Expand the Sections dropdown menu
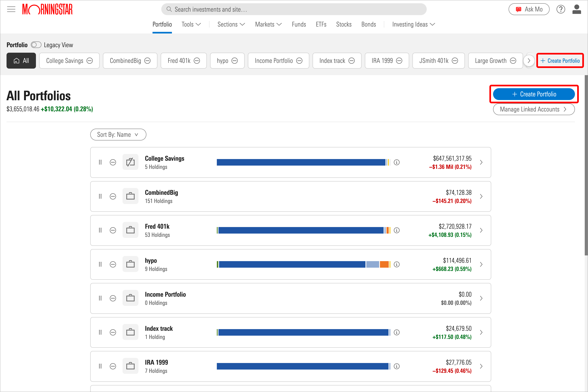588x392 pixels. 231,24
